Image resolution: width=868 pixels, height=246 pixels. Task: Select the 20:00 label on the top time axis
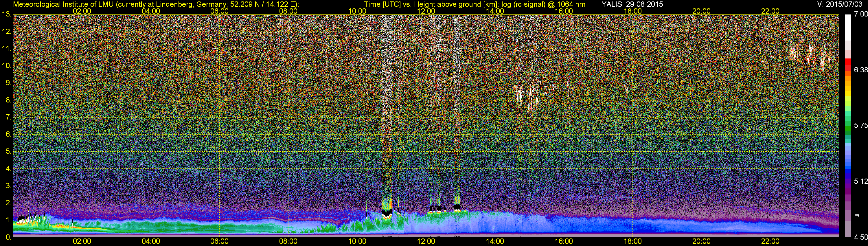(x=702, y=11)
